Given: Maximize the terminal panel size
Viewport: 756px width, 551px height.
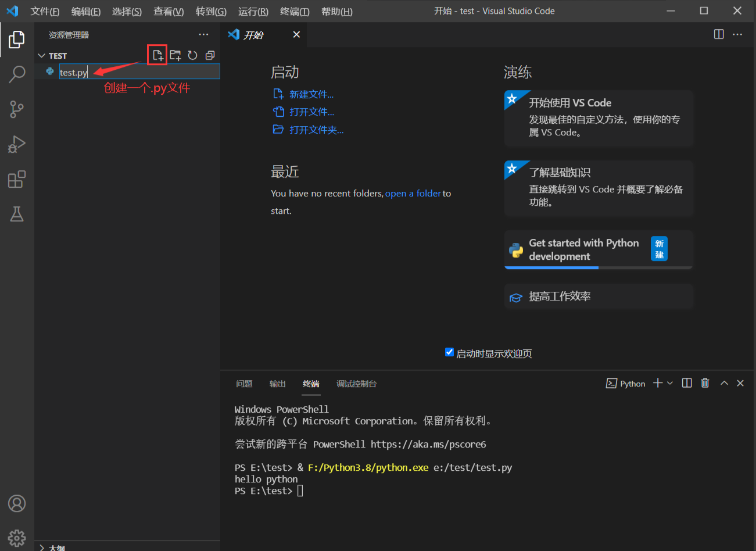Looking at the screenshot, I should [x=724, y=383].
